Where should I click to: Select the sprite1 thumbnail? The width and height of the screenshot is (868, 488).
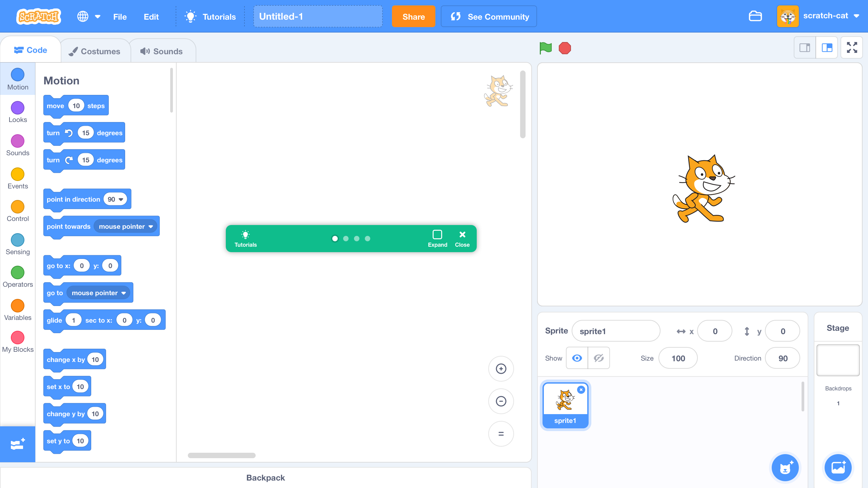(x=565, y=405)
